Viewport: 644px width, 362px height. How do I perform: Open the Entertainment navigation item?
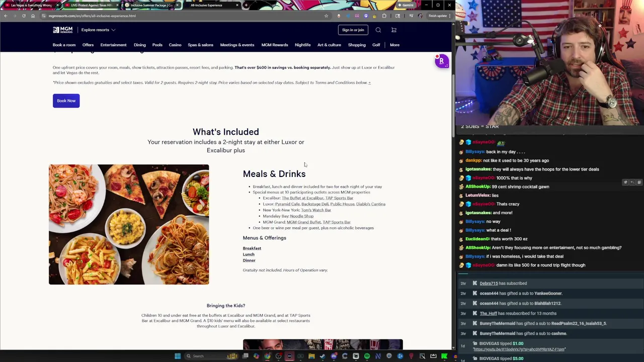pyautogui.click(x=113, y=45)
